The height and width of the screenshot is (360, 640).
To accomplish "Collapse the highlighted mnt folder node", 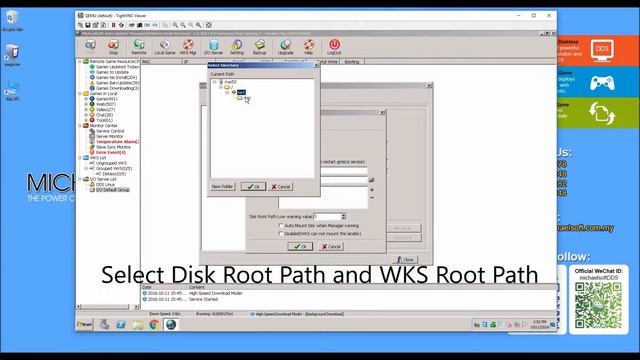I will pos(227,93).
